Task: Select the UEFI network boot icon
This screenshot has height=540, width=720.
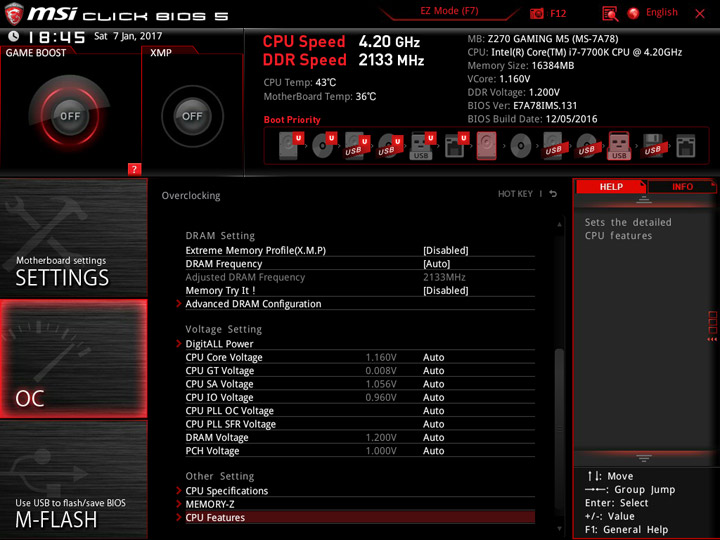Action: point(456,146)
